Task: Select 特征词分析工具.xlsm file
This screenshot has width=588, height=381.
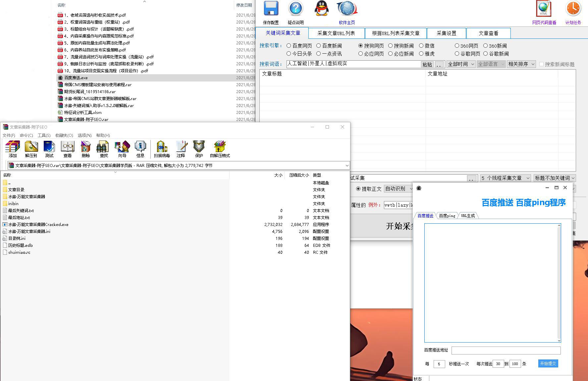Action: coord(83,112)
